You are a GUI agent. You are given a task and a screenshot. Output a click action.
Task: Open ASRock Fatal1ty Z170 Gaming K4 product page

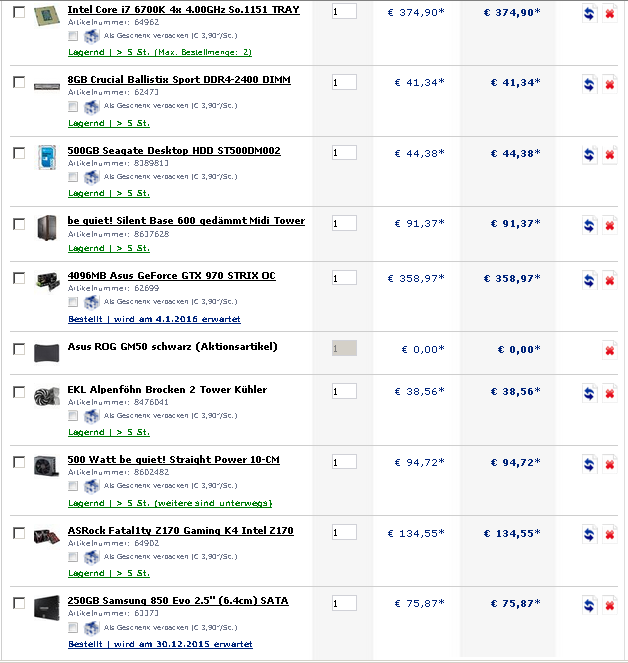[x=180, y=531]
